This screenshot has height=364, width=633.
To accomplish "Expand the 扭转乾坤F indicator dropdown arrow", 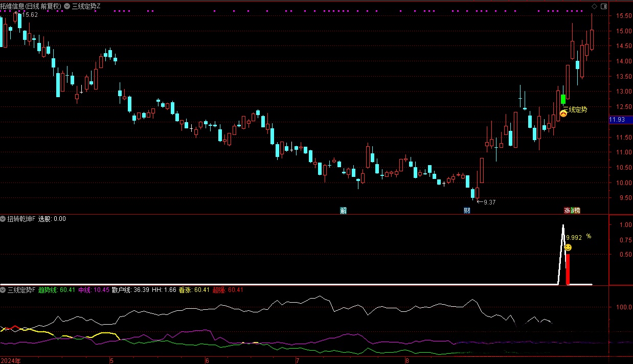I will pyautogui.click(x=3, y=219).
